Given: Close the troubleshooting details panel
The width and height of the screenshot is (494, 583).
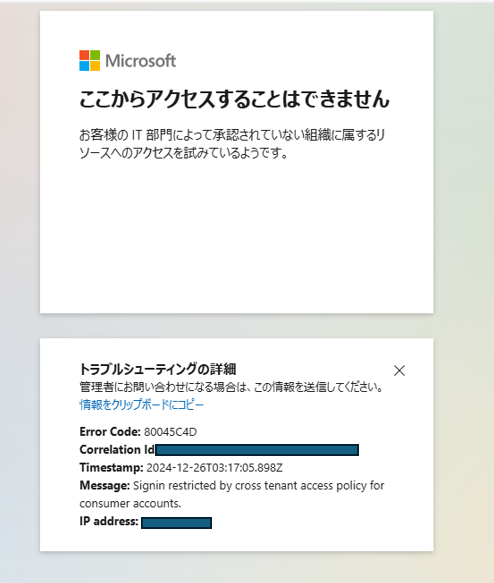Looking at the screenshot, I should (x=399, y=370).
